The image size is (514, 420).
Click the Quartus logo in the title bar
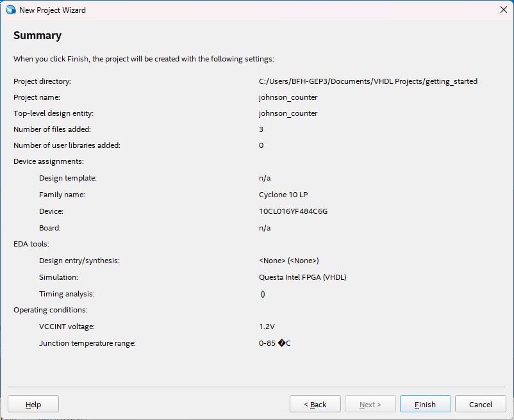click(x=10, y=10)
